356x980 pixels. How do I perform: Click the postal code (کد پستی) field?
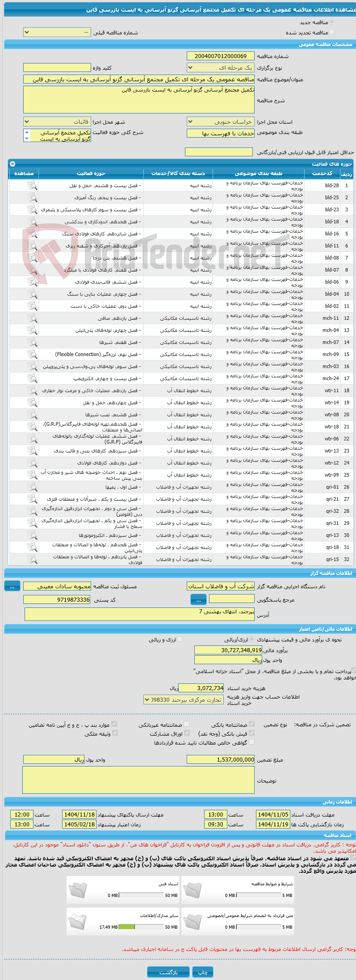click(x=57, y=599)
